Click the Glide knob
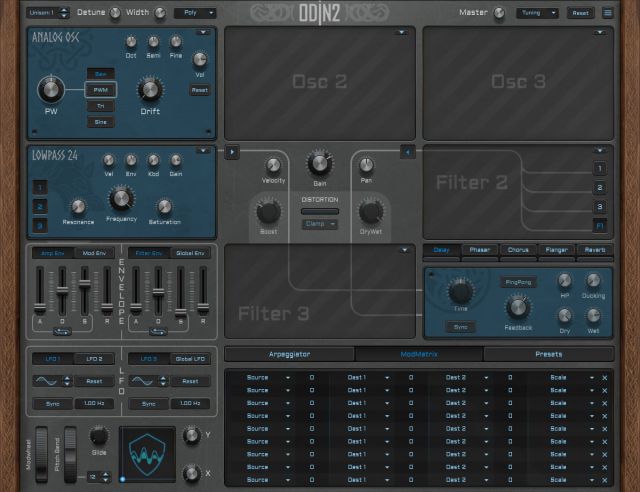Screen dimensions: 640x492 pos(99,436)
